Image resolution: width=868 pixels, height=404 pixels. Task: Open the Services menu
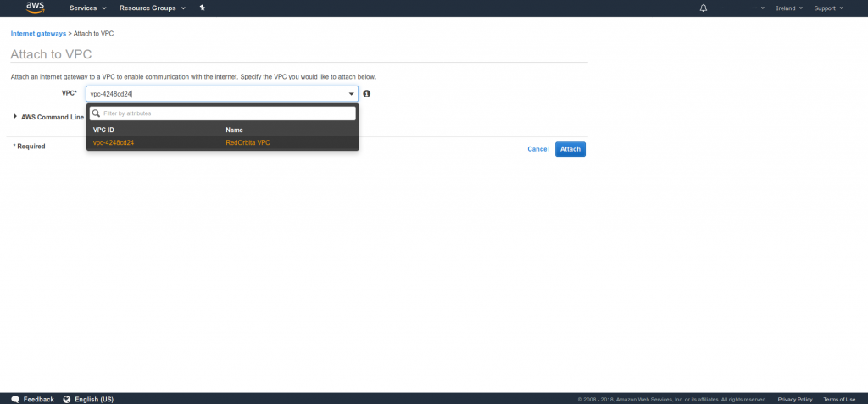tap(87, 8)
